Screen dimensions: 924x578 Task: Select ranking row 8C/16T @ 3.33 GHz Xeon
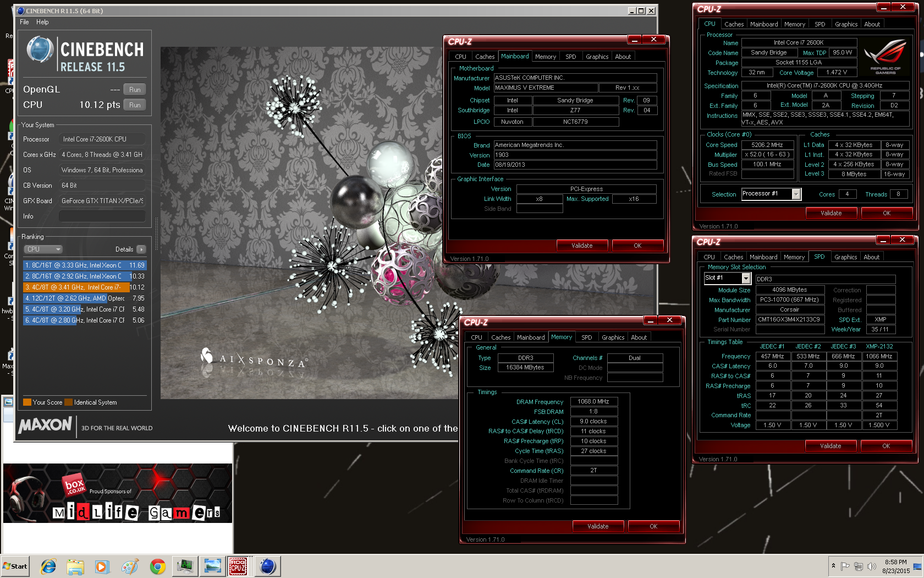[85, 265]
